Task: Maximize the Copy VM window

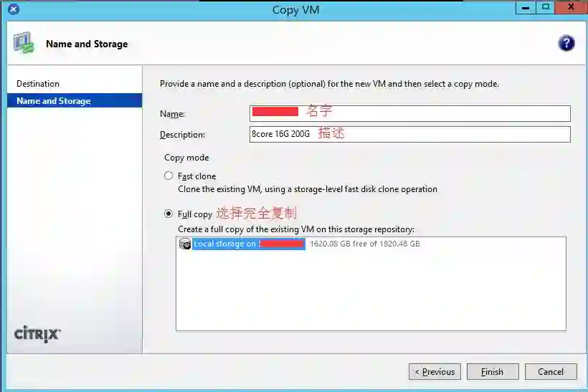Action: click(x=545, y=7)
